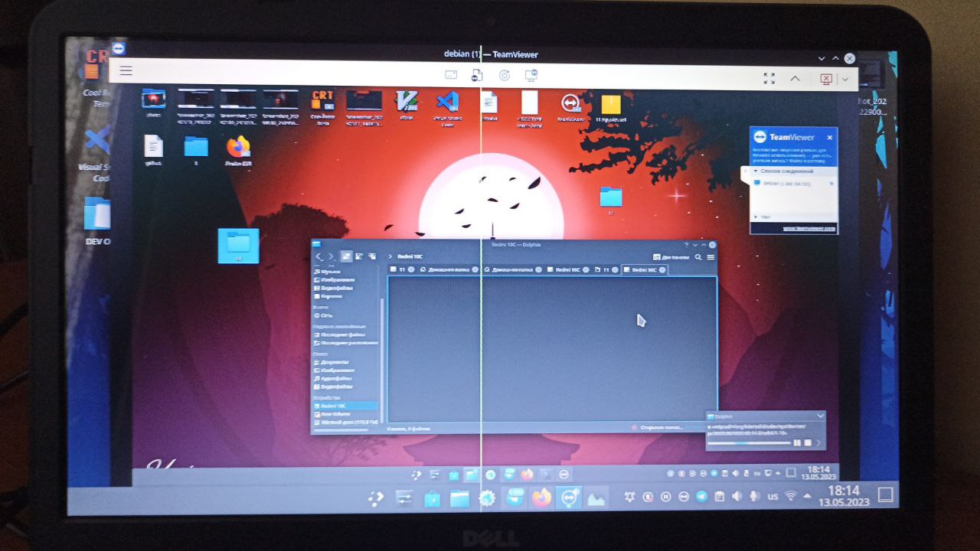Viewport: 980px width, 551px height.
Task: Open Корзина in the Dolphin sidebar
Action: 327,296
